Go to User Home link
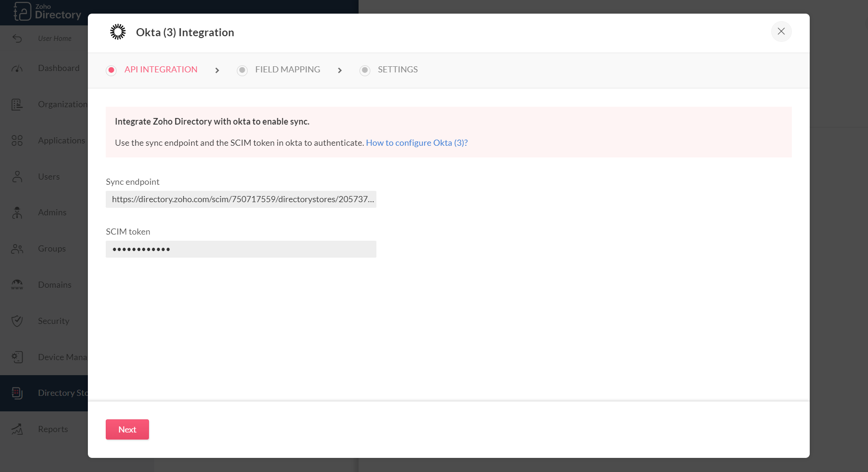This screenshot has height=472, width=868. 55,39
